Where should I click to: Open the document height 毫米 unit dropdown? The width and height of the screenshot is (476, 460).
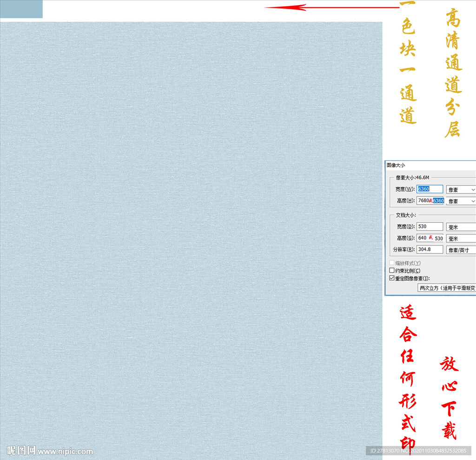(x=461, y=239)
